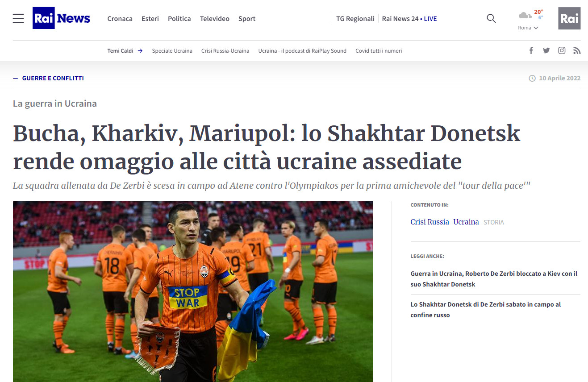Open the Instagram social icon

coord(562,51)
